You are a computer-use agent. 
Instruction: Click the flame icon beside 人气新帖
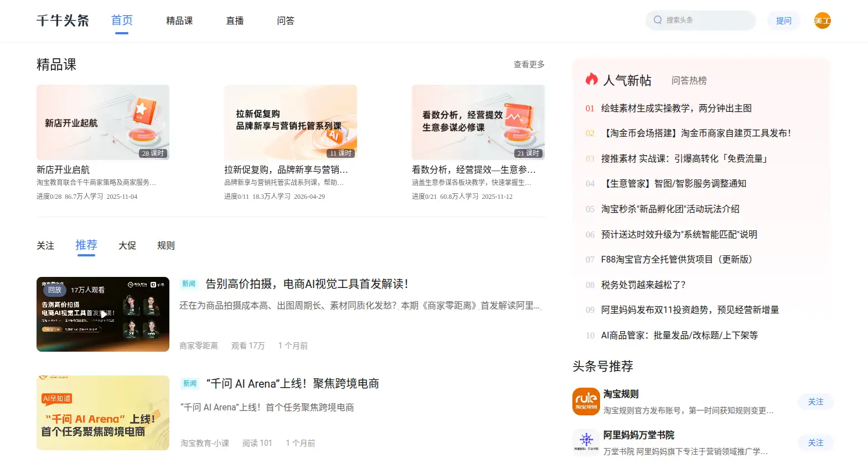592,79
